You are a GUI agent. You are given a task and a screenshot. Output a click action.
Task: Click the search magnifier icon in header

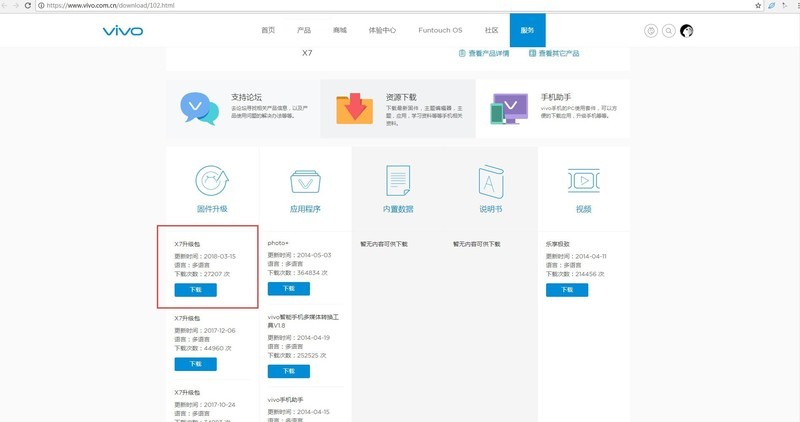tap(668, 31)
